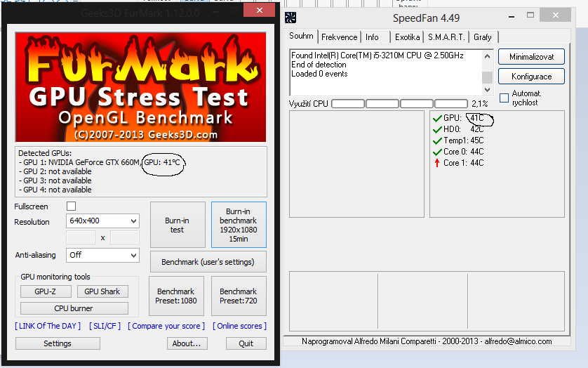588x368 pixels.
Task: Click the SpeedFan fan icon in title bar
Action: pos(290,18)
